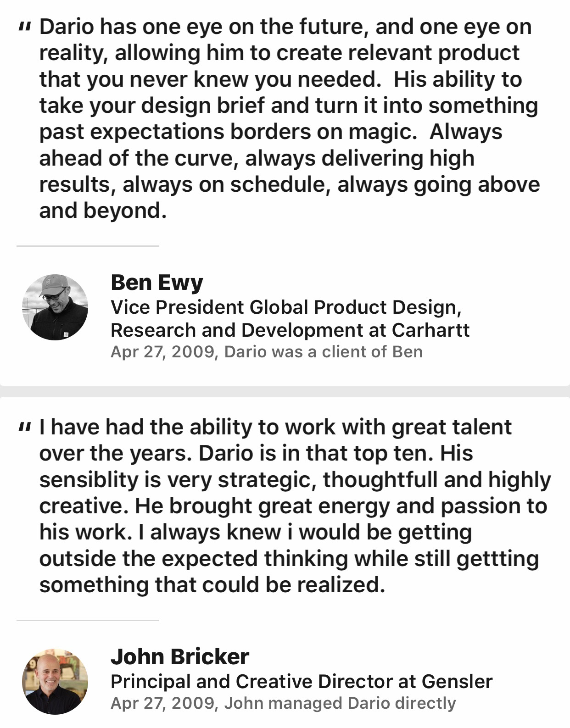Click the line 'Dario has one eye on the future'
Screen dimensions: 570x728
(x=285, y=27)
